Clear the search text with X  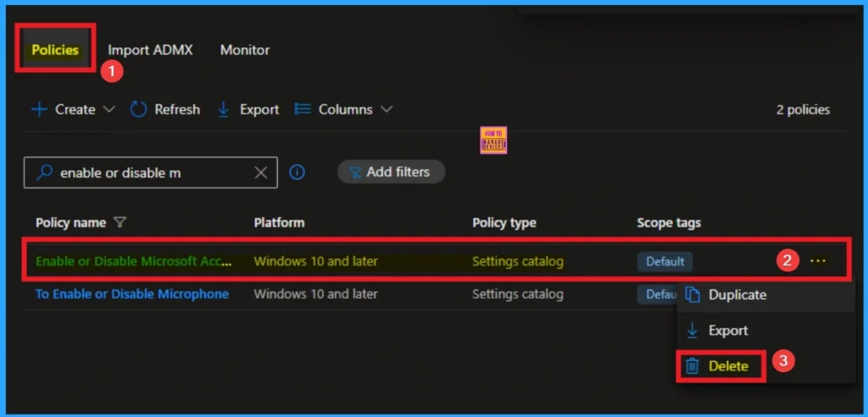coord(261,173)
